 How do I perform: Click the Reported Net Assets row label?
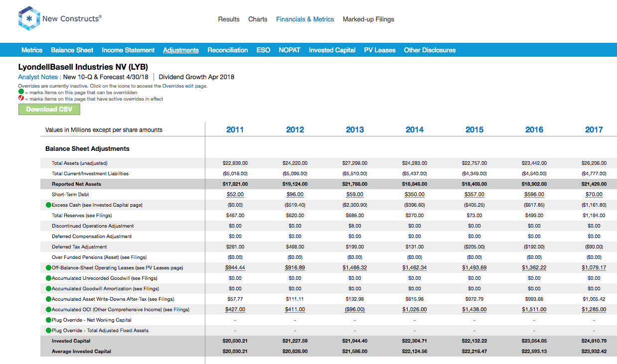point(76,184)
